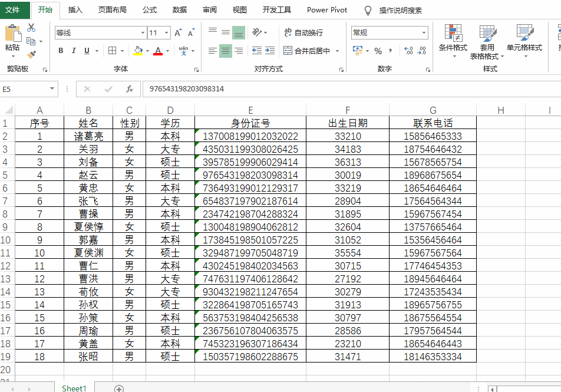
Task: Increase indent icon
Action: coord(270,51)
